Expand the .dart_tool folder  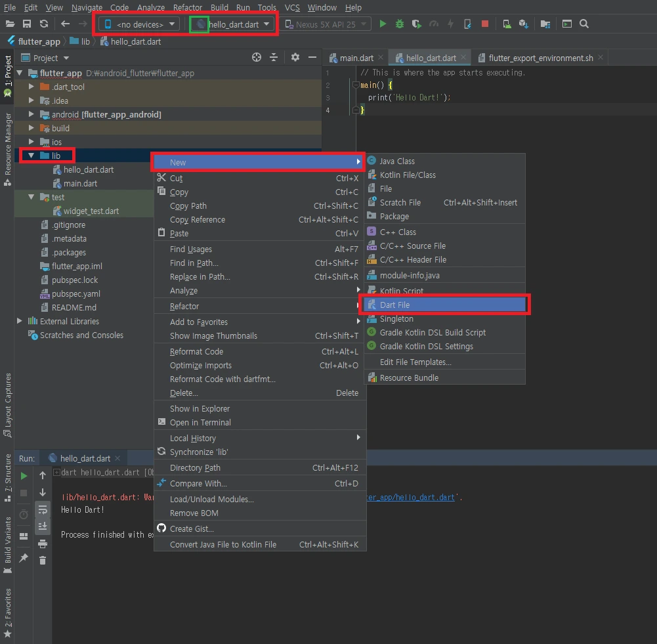(x=31, y=87)
